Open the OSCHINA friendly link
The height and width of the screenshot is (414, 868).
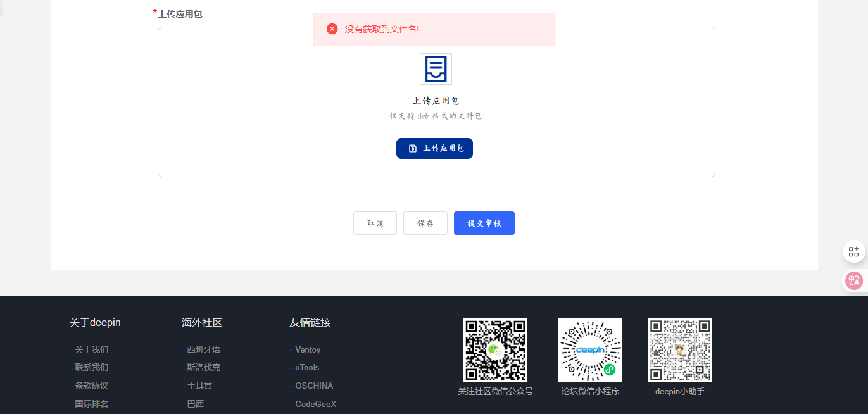click(x=314, y=386)
